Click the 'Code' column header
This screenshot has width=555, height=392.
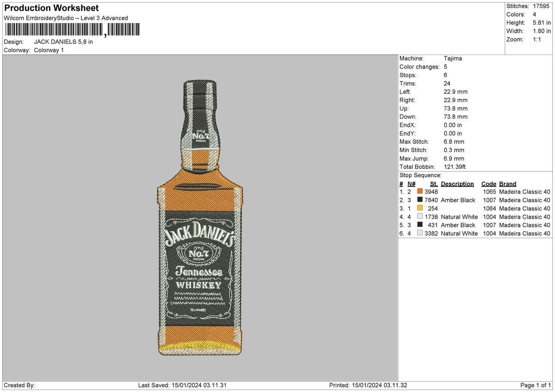click(x=489, y=184)
